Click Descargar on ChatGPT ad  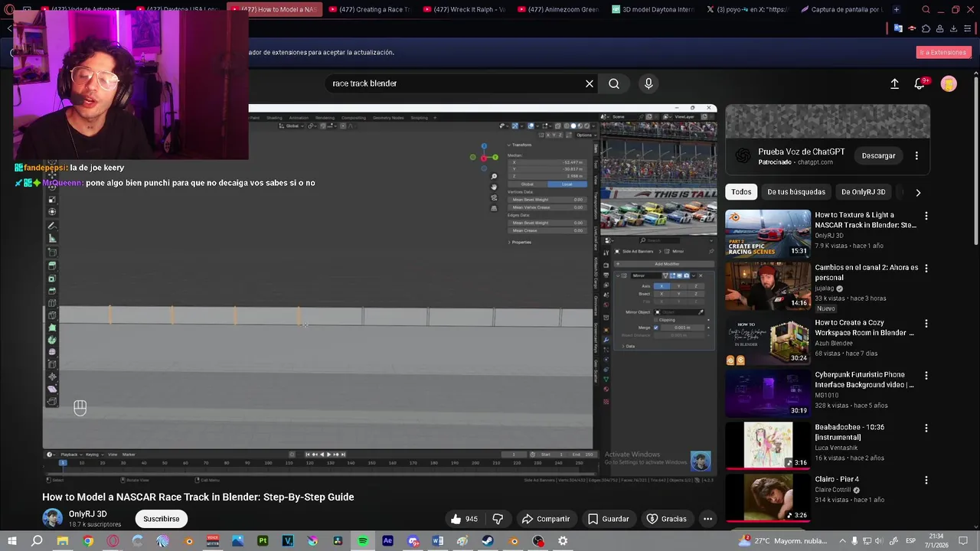[878, 155]
